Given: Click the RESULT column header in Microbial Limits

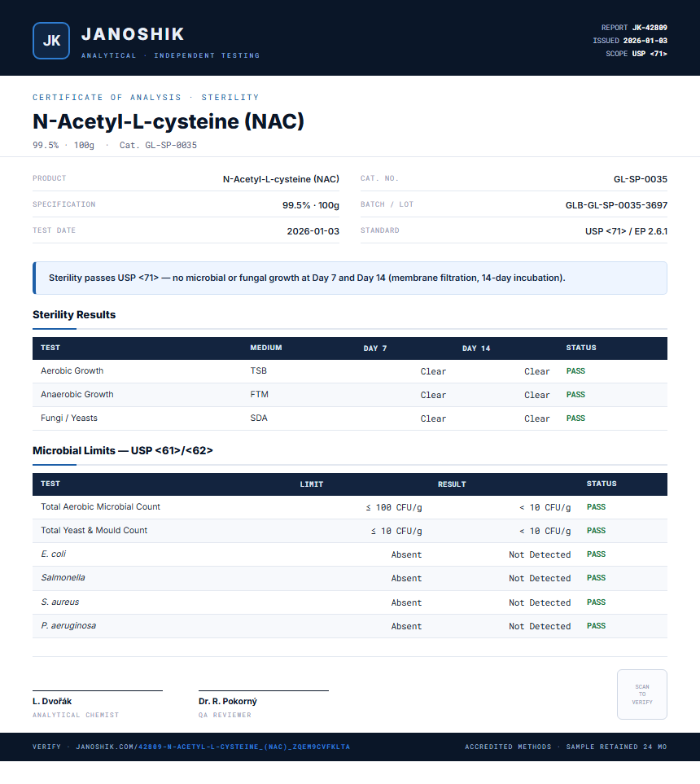Looking at the screenshot, I should point(452,484).
